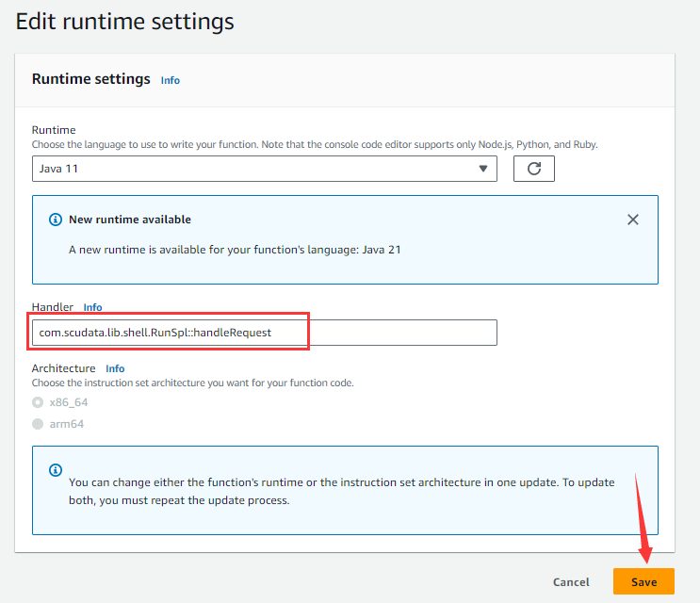
Task: Save the runtime settings
Action: 643,582
